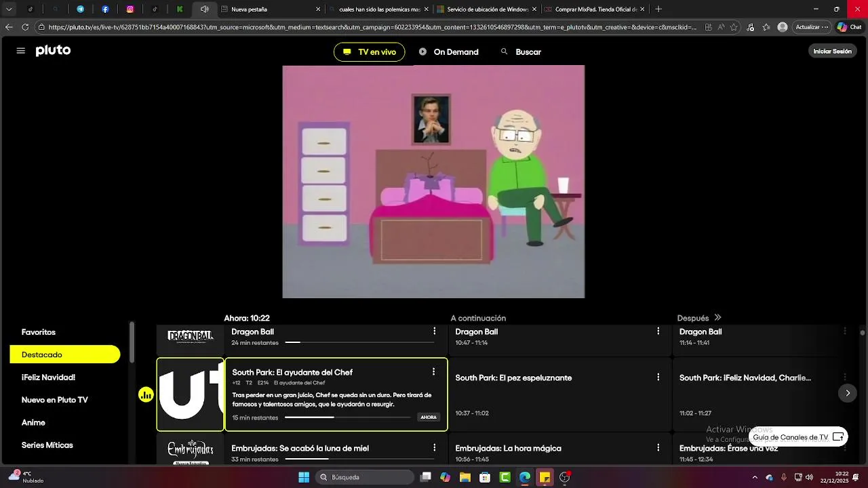The width and height of the screenshot is (868, 488).
Task: Go back in the browser
Action: tap(9, 27)
